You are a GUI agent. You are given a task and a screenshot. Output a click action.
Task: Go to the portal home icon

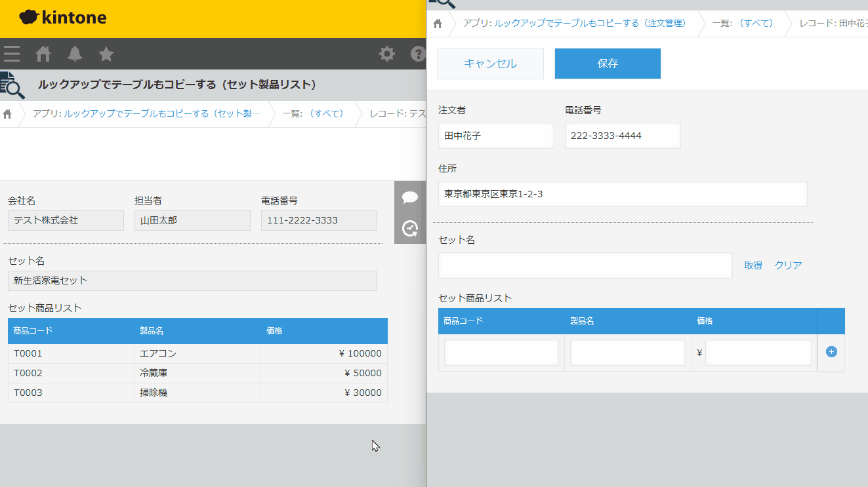pos(43,54)
